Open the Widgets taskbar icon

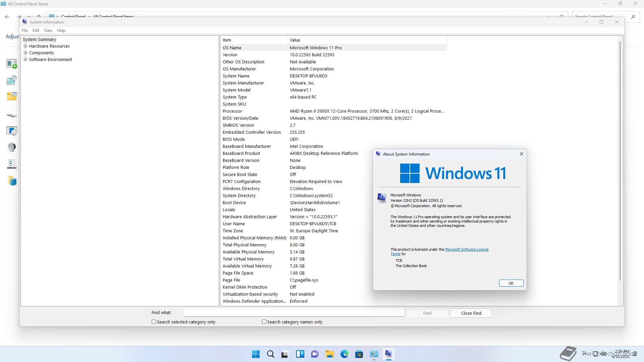[x=300, y=354]
